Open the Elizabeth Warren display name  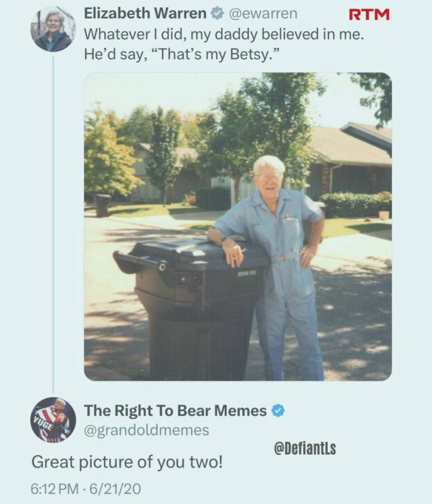point(145,14)
